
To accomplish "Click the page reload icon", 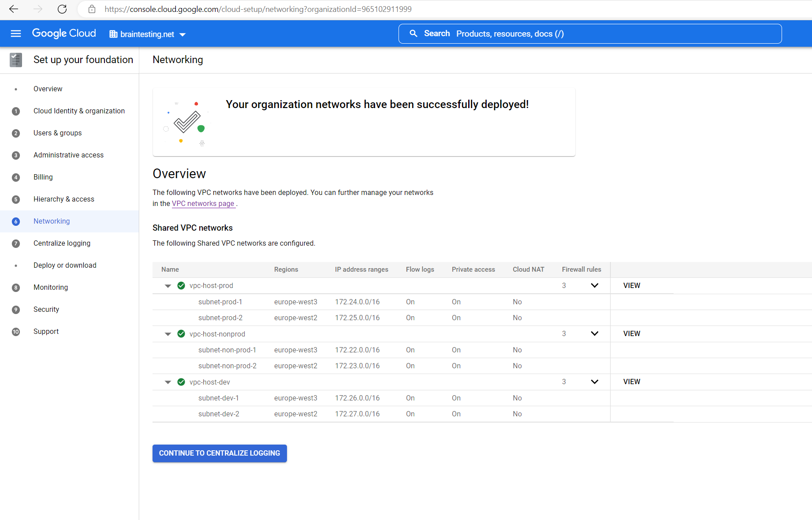I will click(x=62, y=9).
